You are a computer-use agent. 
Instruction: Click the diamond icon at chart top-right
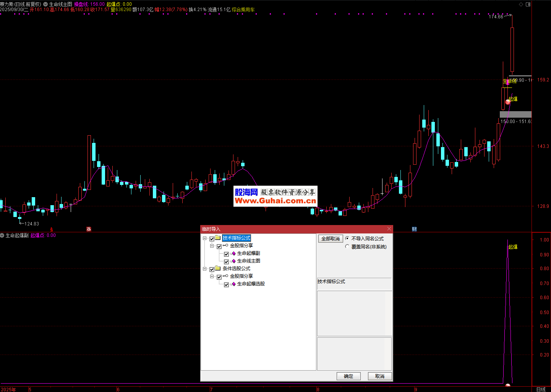521,4
